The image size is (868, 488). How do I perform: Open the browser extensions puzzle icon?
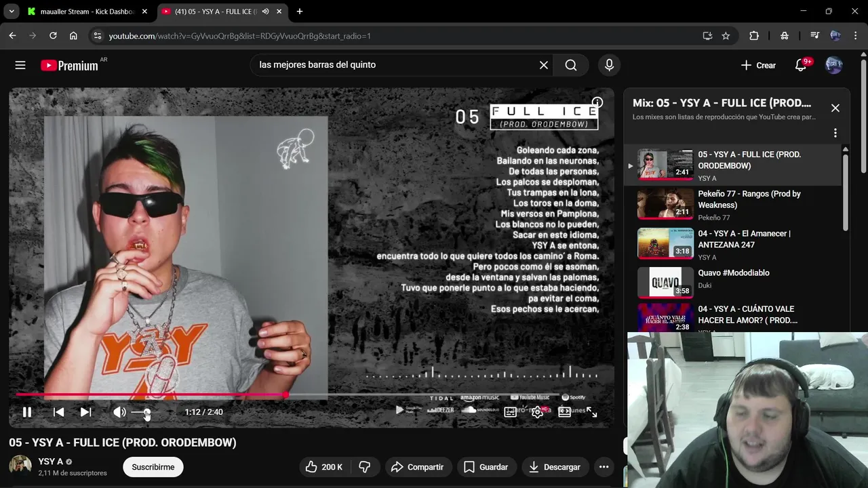click(x=754, y=36)
